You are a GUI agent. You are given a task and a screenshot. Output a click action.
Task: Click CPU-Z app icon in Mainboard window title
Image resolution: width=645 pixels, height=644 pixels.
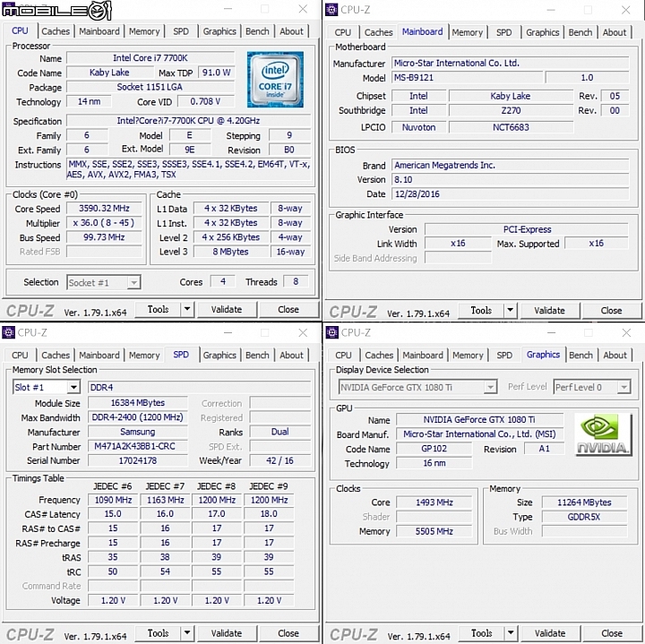point(331,9)
